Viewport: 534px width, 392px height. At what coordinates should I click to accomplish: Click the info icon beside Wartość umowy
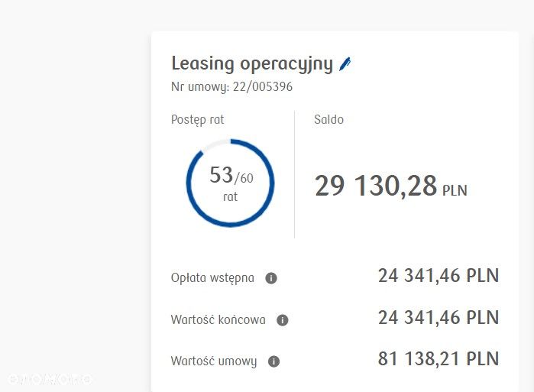click(273, 361)
